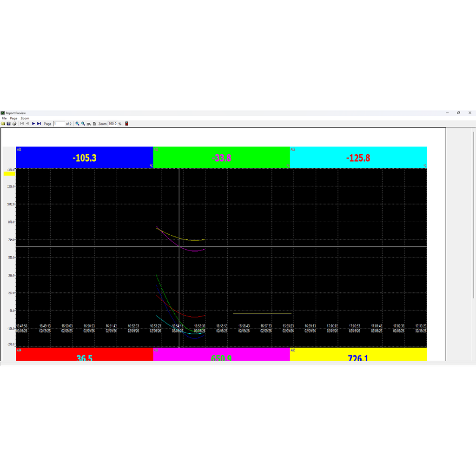Open the Page menu
The image size is (476, 476).
click(x=13, y=118)
